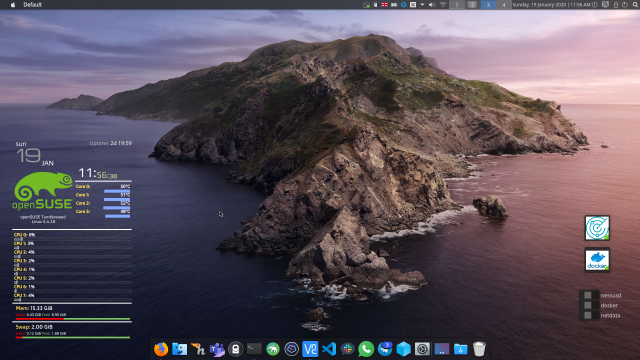Launch Microsoft Teams from the dock

point(217,349)
